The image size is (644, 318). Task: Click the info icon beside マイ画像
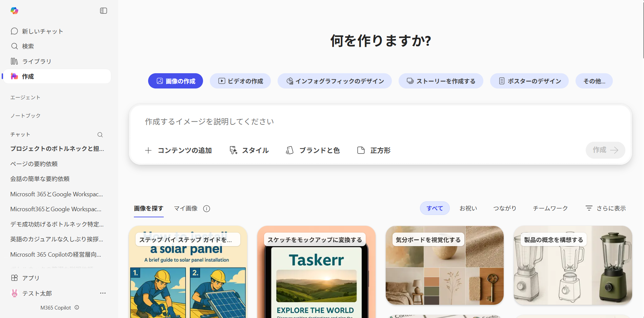pyautogui.click(x=206, y=208)
